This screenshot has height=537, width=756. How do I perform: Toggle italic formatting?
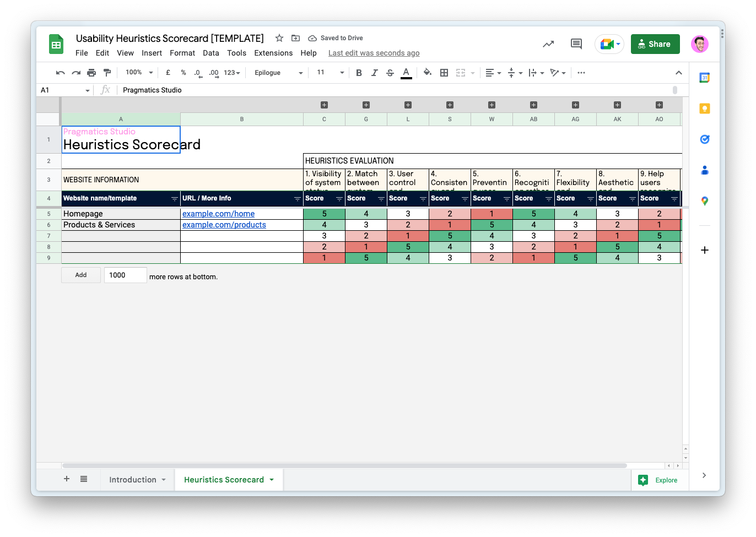coord(374,73)
